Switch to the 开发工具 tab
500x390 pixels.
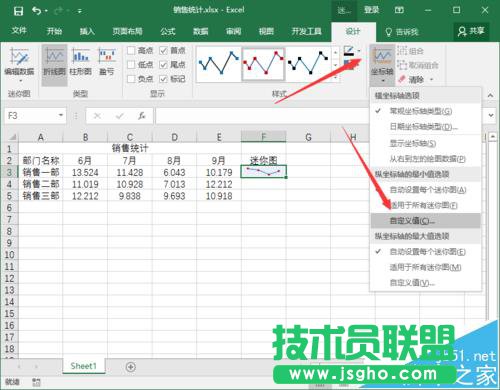click(307, 31)
